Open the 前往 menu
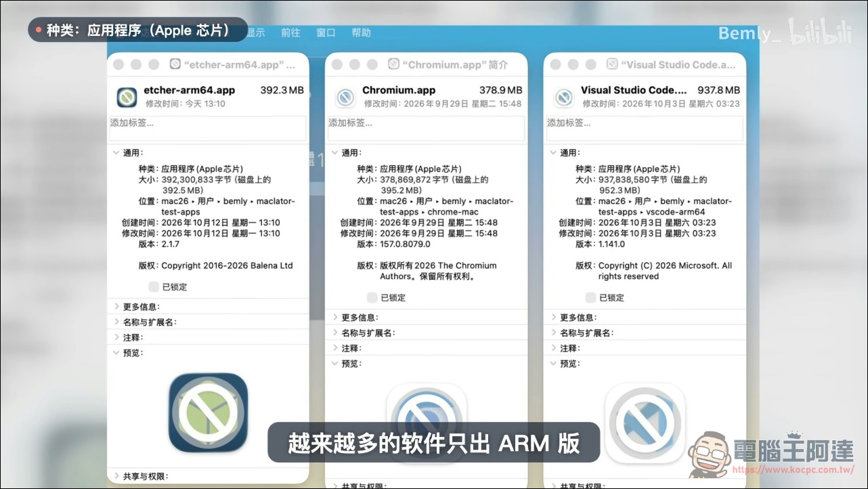The height and width of the screenshot is (489, 868). click(x=290, y=33)
